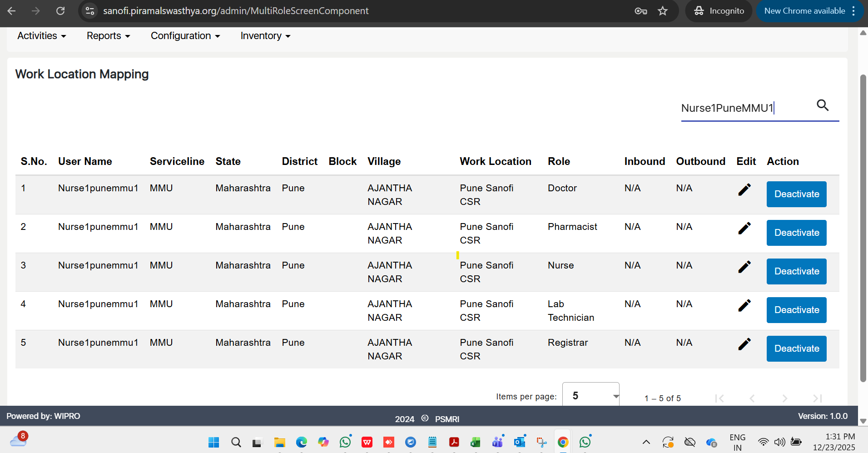Screen dimensions: 868x453
Task: Edit the Doctor role mapping row
Action: click(744, 189)
